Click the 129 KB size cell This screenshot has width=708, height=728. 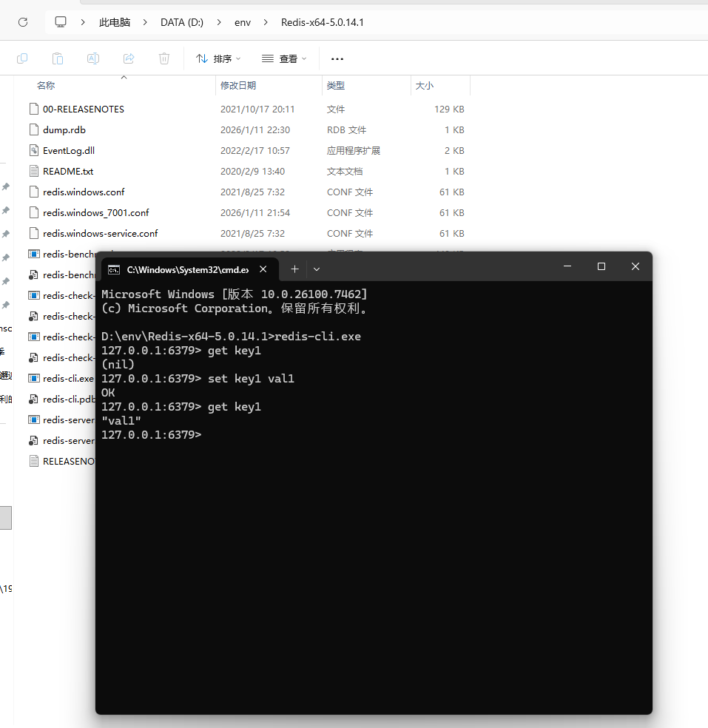[x=449, y=109]
